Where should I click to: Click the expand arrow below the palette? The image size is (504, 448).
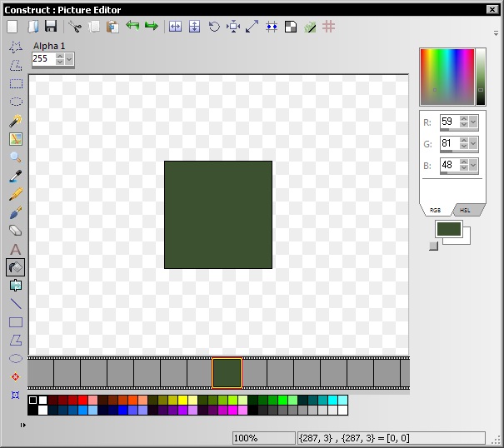pyautogui.click(x=22, y=426)
